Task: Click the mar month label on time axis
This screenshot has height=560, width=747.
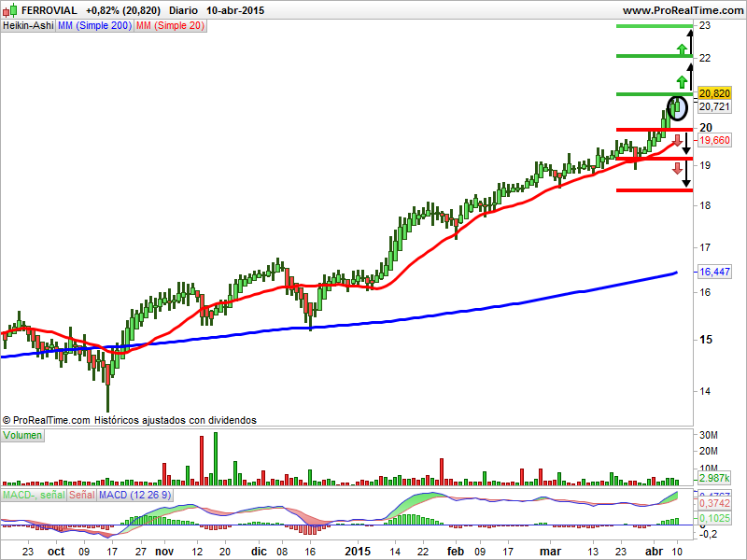Action: click(x=550, y=552)
